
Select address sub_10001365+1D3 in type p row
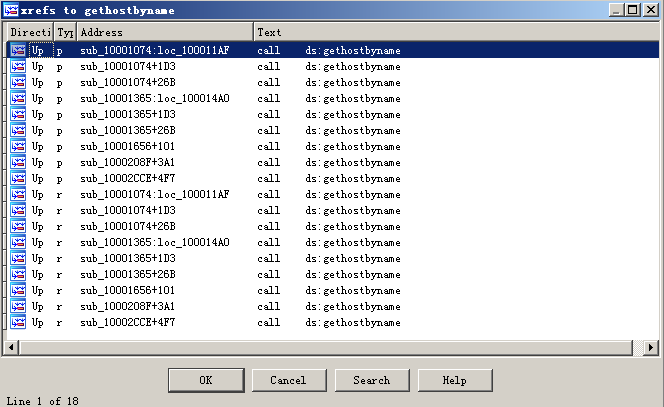coord(128,114)
